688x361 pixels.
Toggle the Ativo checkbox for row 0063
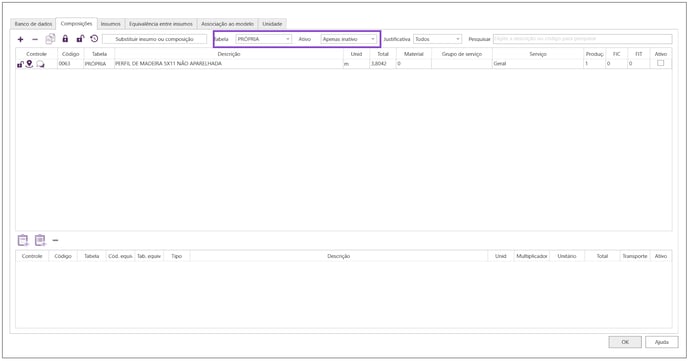660,63
